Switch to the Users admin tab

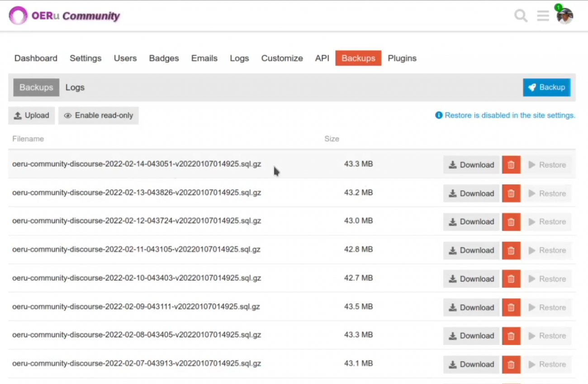125,58
